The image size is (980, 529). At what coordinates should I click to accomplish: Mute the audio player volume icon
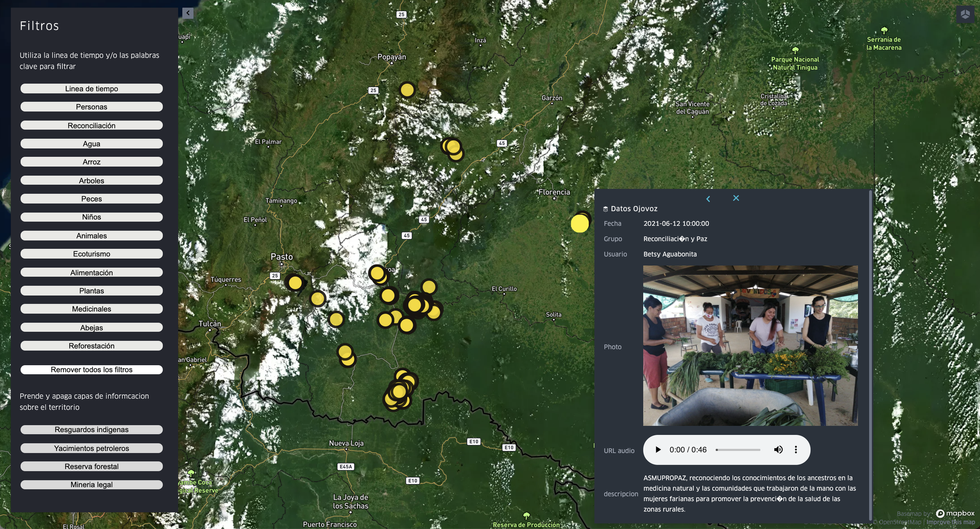778,449
